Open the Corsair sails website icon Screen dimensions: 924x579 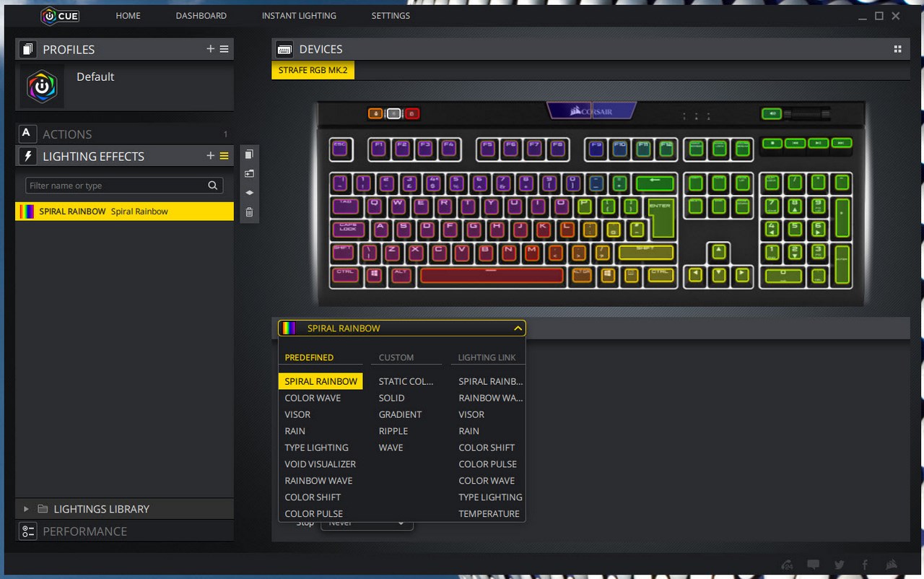[x=892, y=565]
